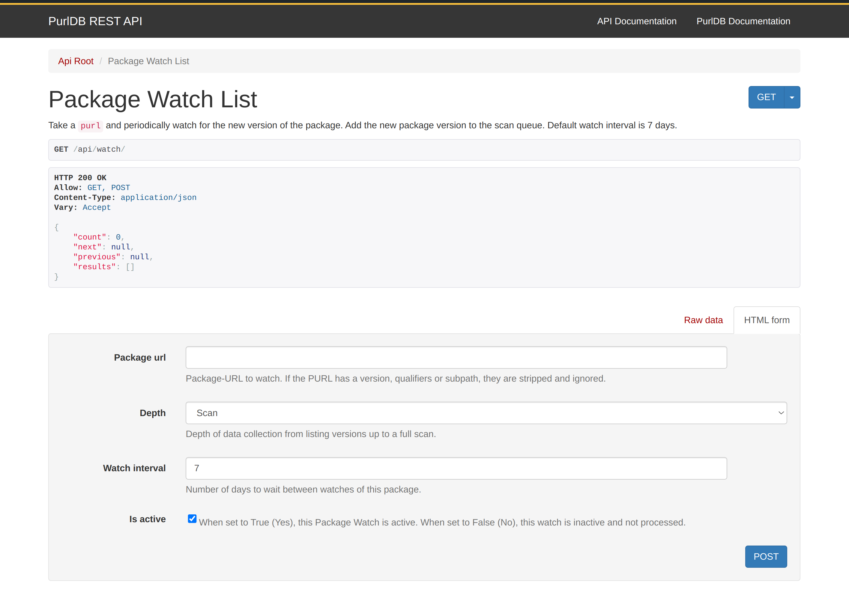Click the "previous": null JSON line

pos(113,257)
